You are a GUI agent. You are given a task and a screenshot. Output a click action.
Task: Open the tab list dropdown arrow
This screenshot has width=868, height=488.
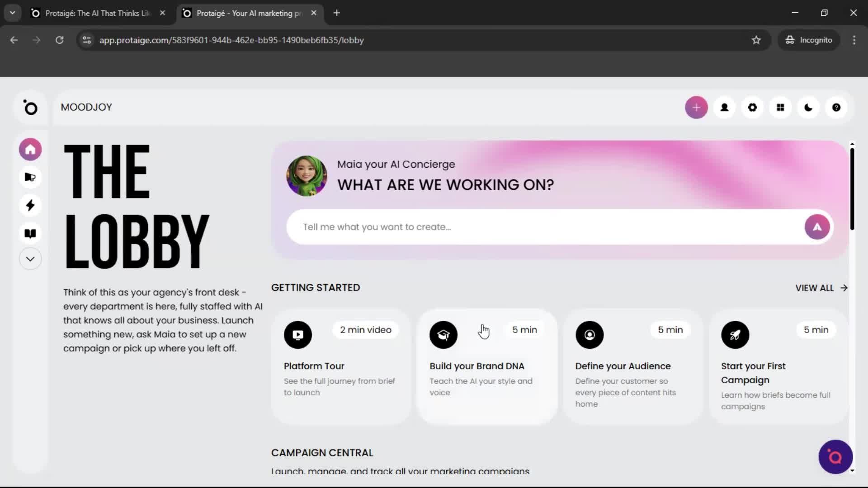tap(12, 13)
